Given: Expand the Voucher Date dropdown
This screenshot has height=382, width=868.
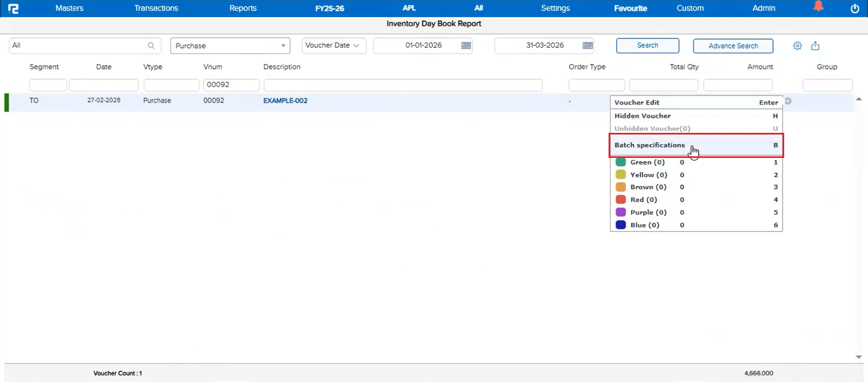Looking at the screenshot, I should pyautogui.click(x=334, y=46).
